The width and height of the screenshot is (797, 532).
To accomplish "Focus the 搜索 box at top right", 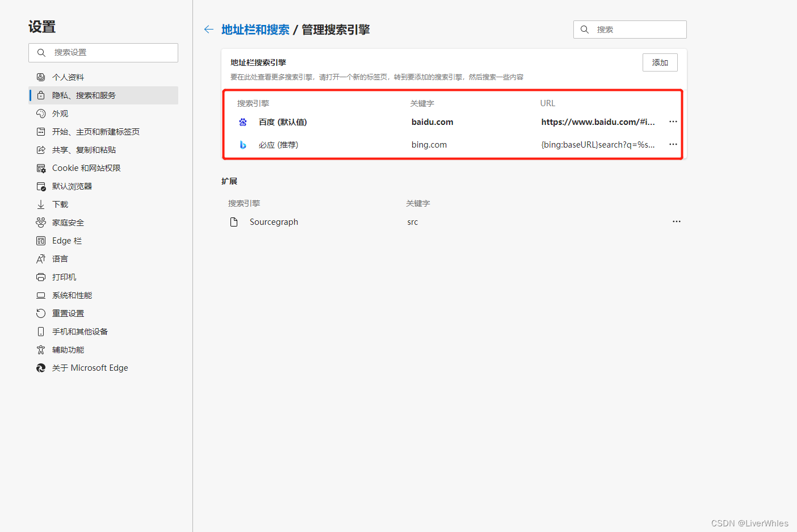I will (x=630, y=30).
